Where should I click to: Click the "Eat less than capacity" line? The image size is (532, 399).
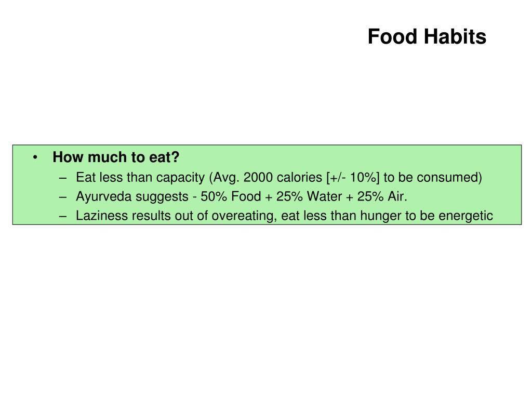pos(279,178)
